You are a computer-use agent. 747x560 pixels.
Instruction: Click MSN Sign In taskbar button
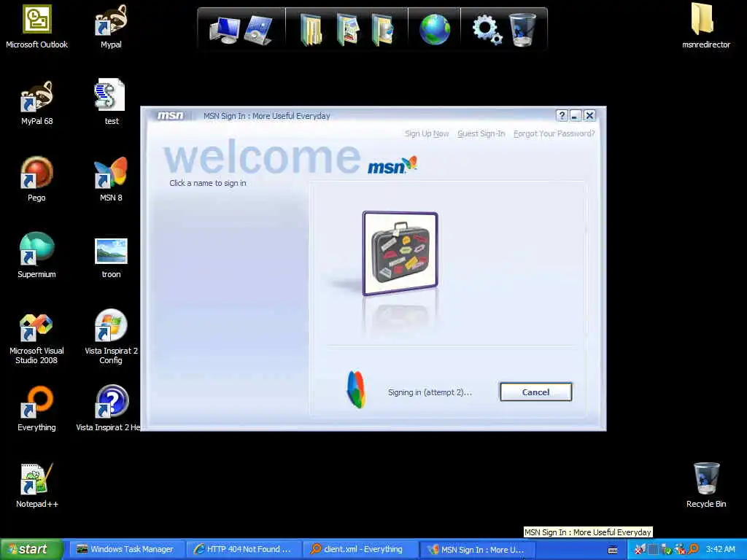click(x=478, y=550)
